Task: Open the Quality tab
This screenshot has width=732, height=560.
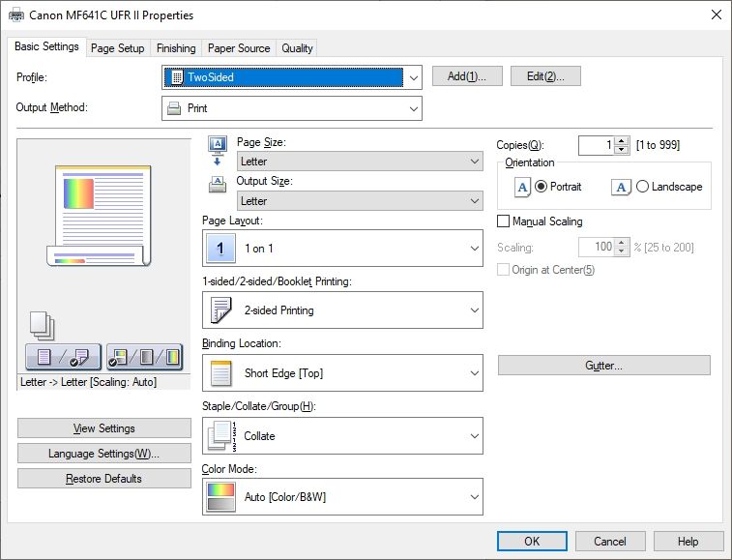Action: pyautogui.click(x=297, y=48)
